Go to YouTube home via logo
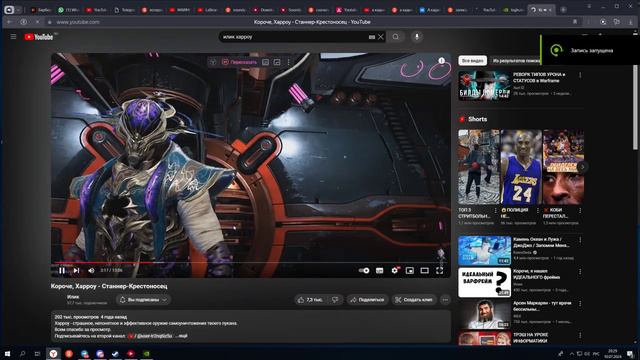Viewport: 640px width, 360px height. (39, 37)
